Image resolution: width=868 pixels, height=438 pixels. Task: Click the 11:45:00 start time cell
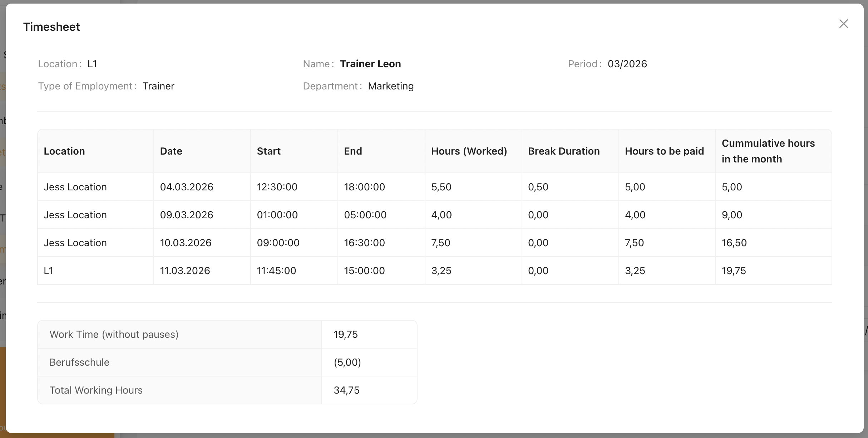[x=276, y=271]
